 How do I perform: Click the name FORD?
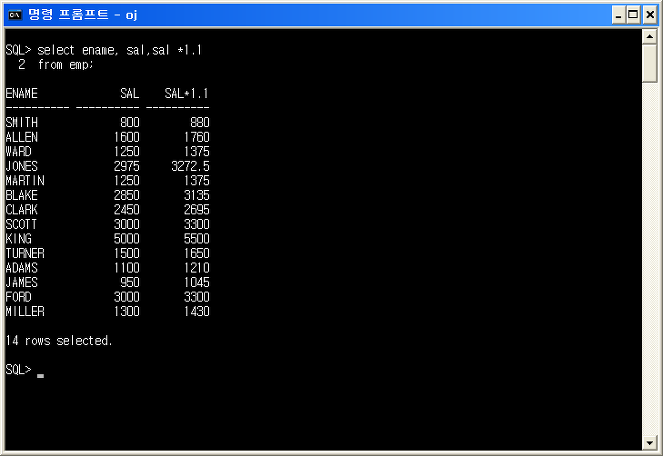click(19, 297)
